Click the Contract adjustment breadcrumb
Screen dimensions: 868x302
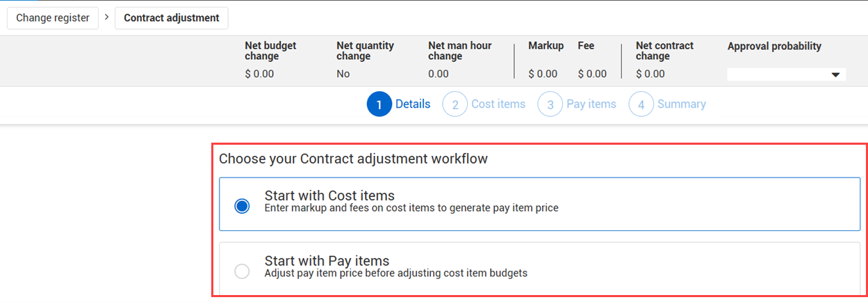(172, 18)
